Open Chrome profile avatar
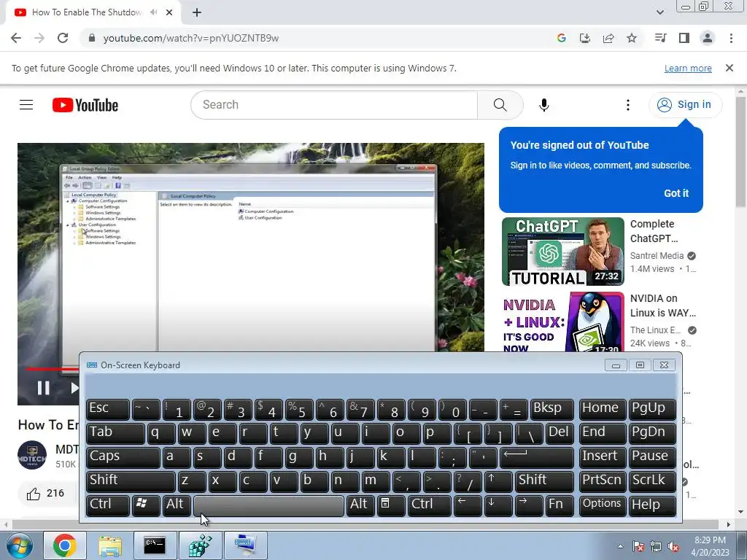The height and width of the screenshot is (560, 747). point(708,38)
